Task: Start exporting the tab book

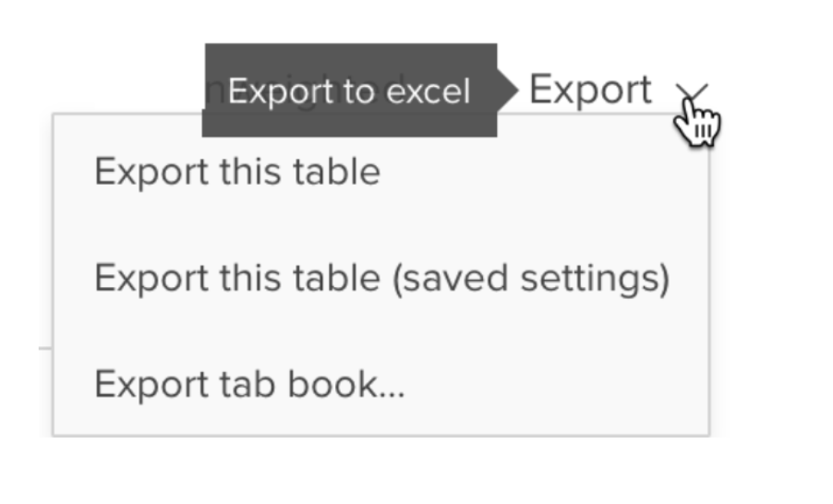Action: [x=249, y=384]
